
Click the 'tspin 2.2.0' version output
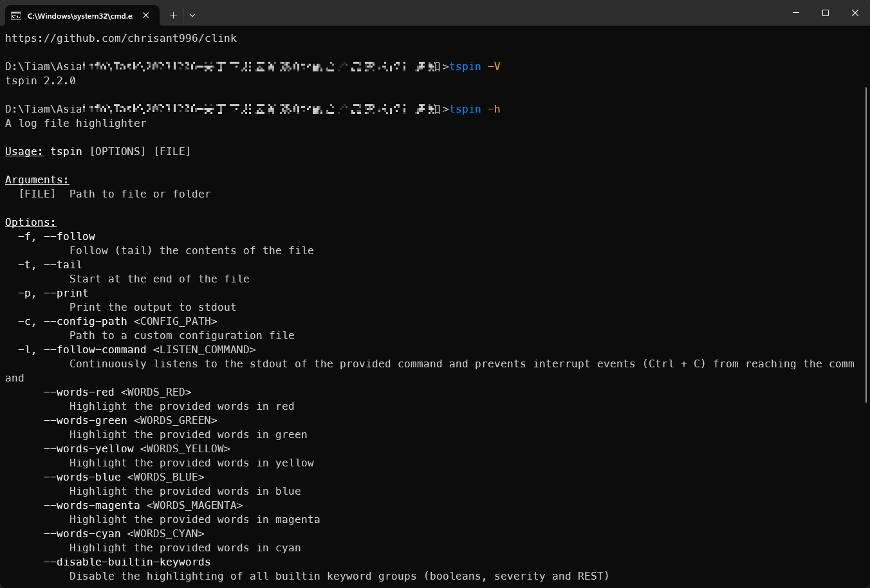[41, 80]
